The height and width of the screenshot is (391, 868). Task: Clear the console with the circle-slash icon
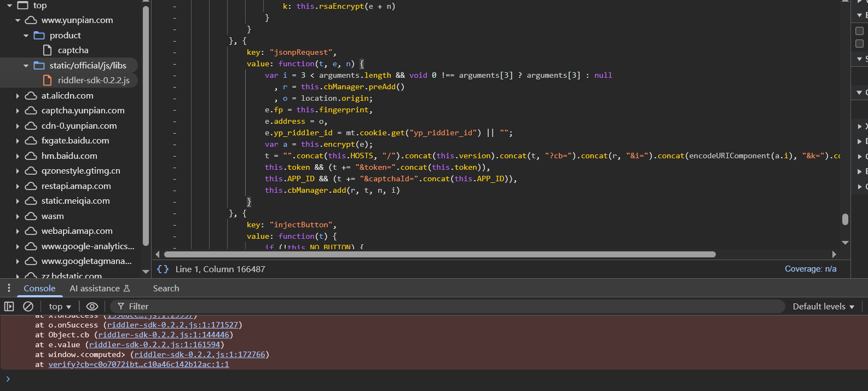(28, 306)
